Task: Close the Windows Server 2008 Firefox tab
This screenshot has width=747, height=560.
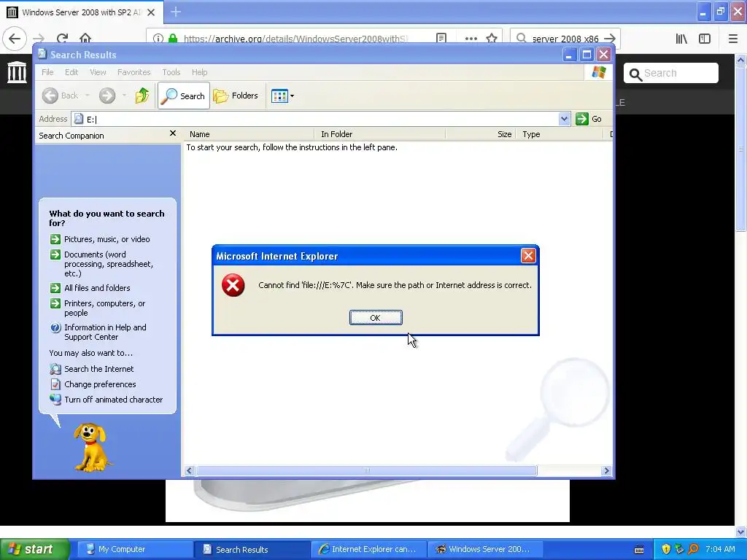Action: (x=151, y=12)
